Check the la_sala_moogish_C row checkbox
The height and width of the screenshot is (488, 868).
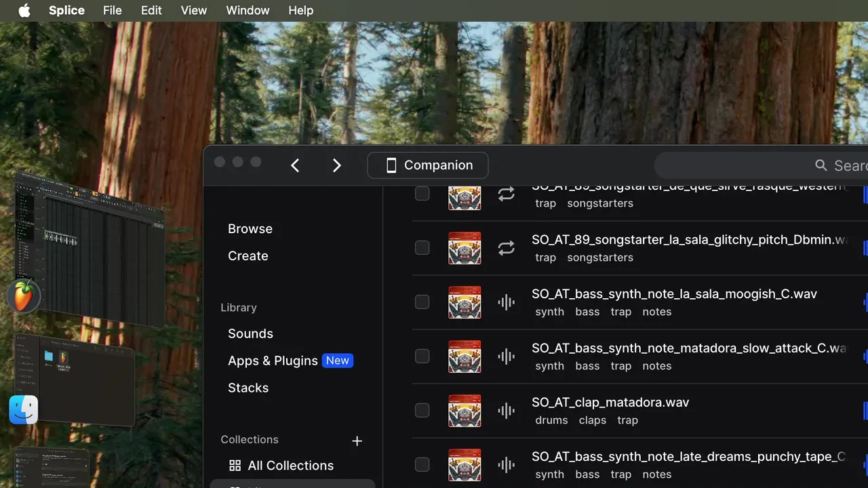pos(422,302)
